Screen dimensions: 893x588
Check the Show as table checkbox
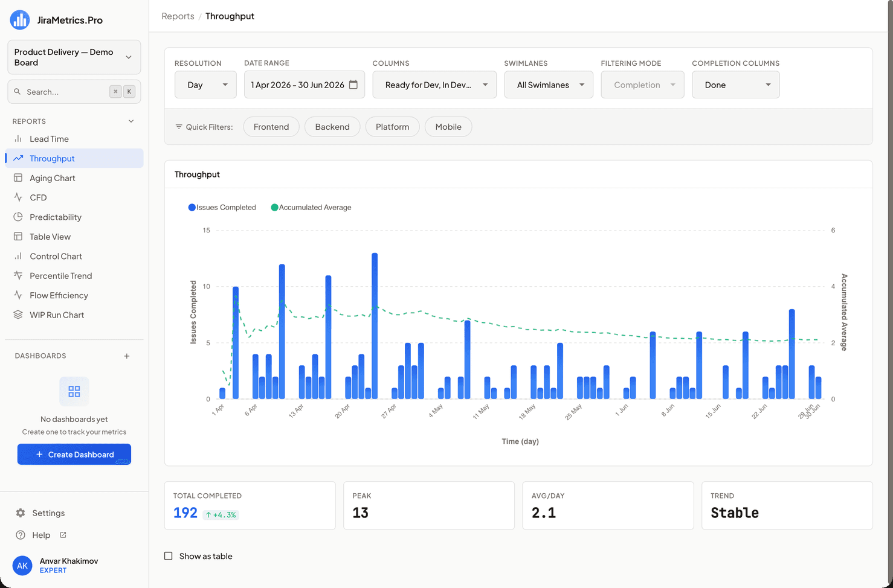(x=169, y=556)
